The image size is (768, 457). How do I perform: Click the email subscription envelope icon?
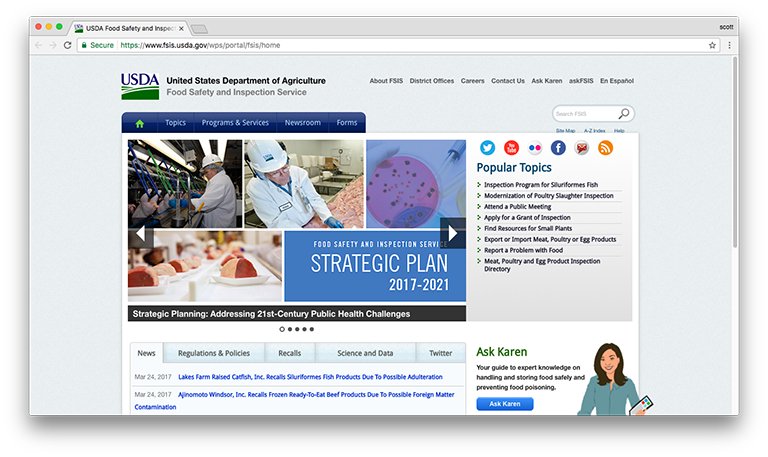coord(581,147)
